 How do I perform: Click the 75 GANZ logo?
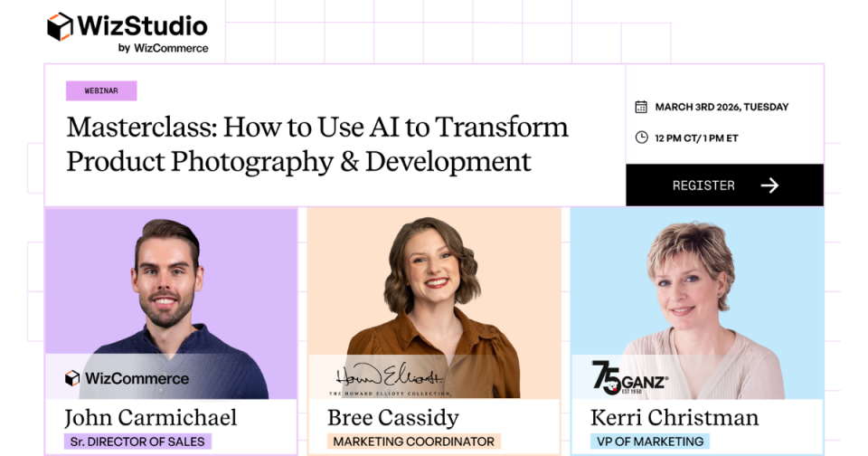coord(629,377)
